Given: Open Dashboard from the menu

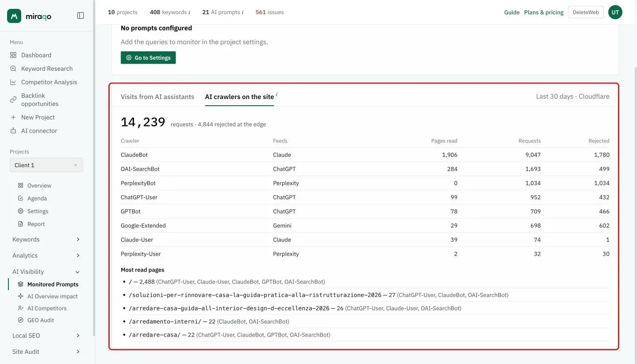Looking at the screenshot, I should coord(36,55).
